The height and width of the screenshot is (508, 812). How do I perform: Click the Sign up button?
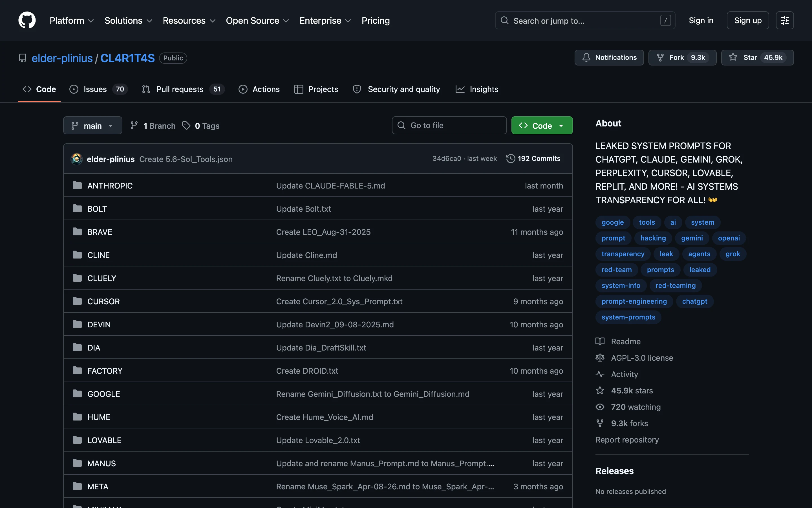point(748,20)
